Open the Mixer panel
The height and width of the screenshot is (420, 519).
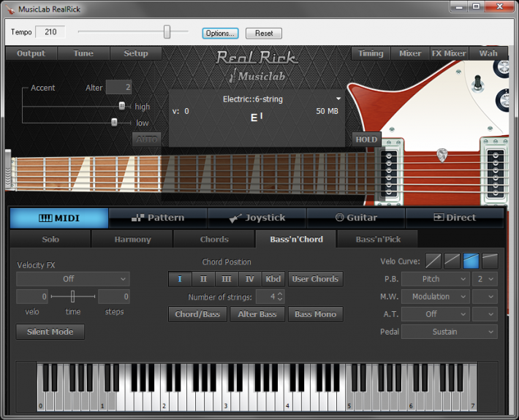tap(410, 53)
